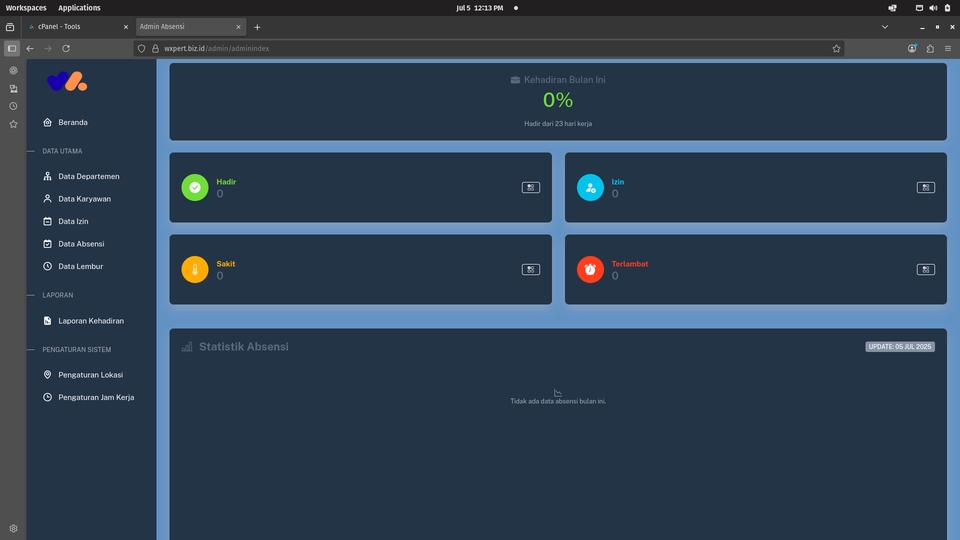The width and height of the screenshot is (960, 540).
Task: Click the blue Izin person icon
Action: pyautogui.click(x=590, y=187)
